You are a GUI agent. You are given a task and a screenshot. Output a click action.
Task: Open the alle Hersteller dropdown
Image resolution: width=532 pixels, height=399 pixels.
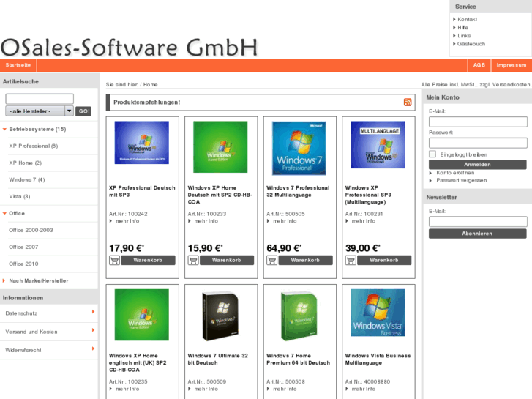pyautogui.click(x=40, y=111)
